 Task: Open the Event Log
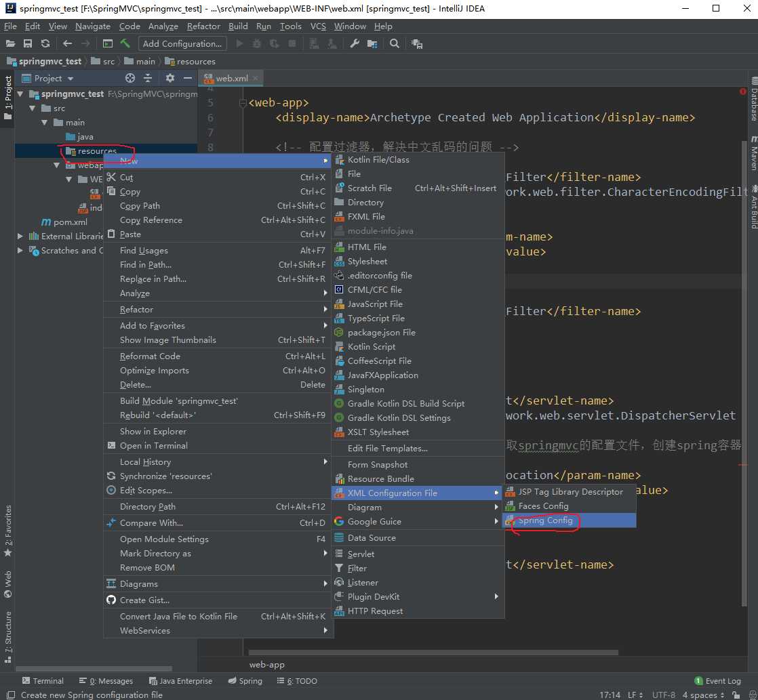click(718, 680)
